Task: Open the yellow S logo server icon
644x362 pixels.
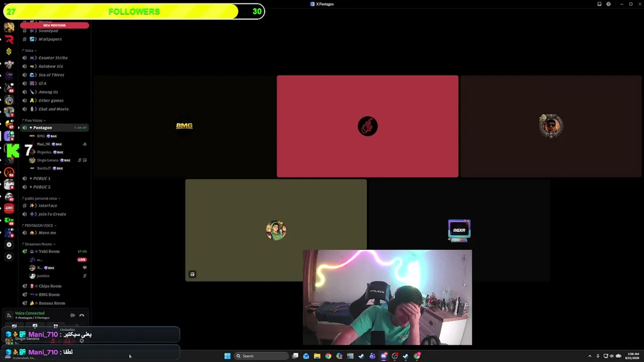Action: point(9,51)
